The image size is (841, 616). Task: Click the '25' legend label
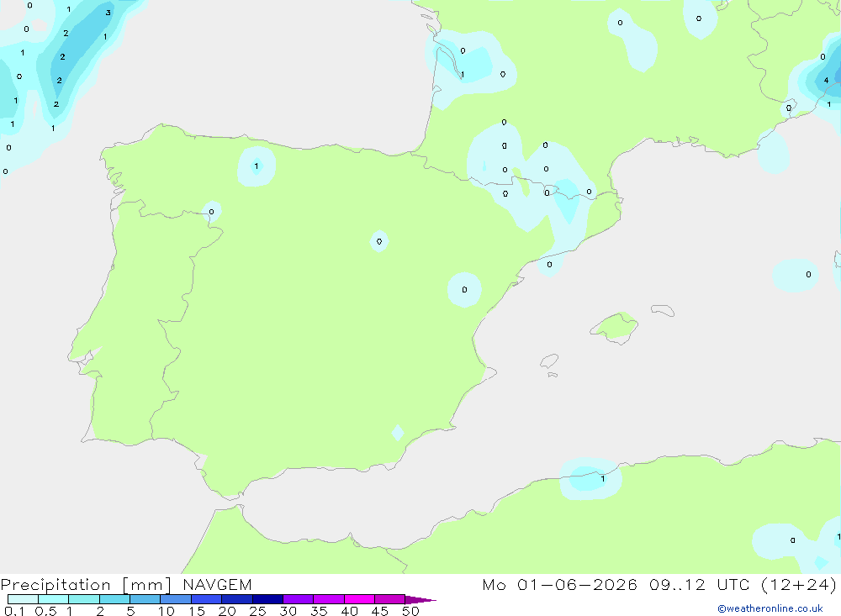pyautogui.click(x=257, y=611)
